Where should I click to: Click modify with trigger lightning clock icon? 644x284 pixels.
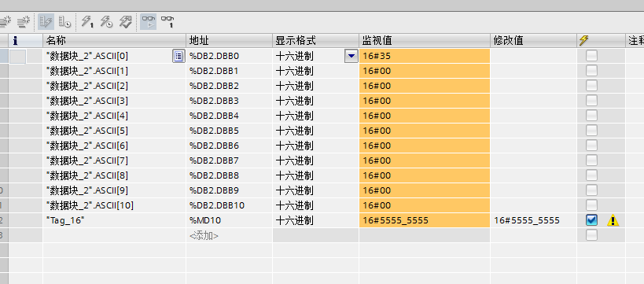pos(106,21)
